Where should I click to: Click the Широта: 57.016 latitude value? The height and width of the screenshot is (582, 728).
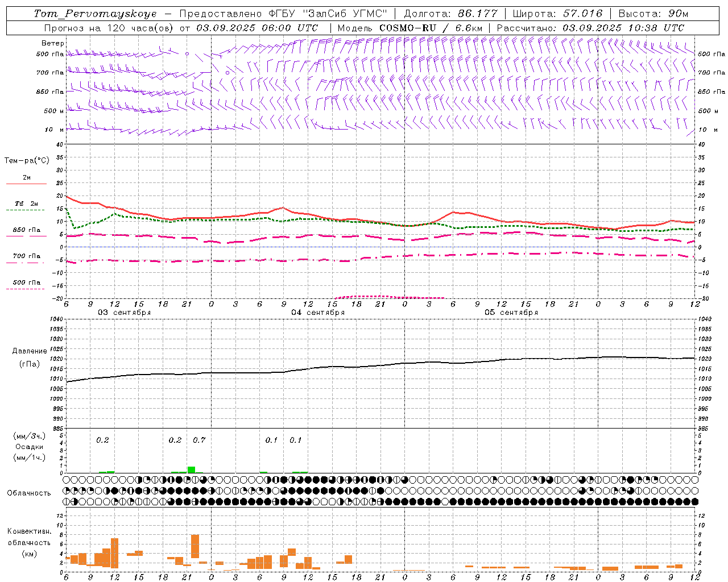(x=557, y=14)
